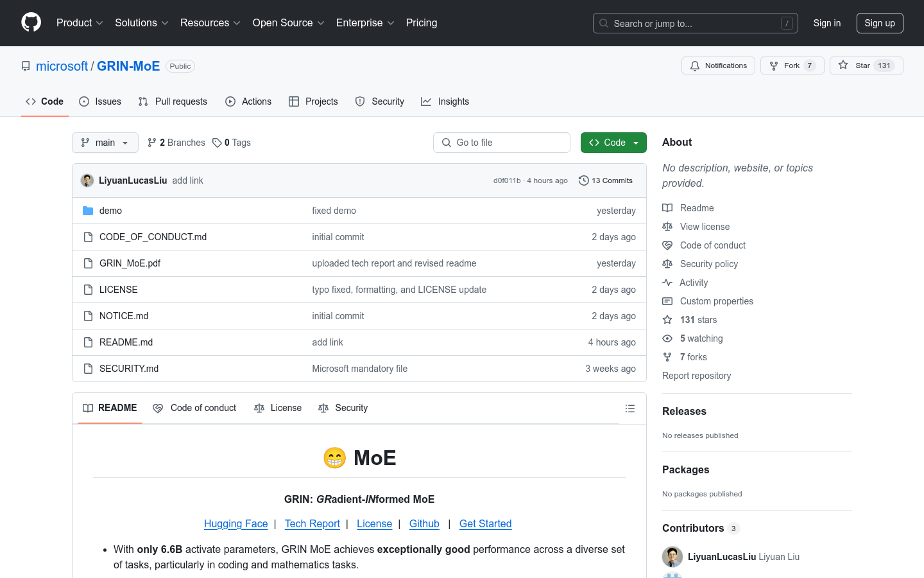Click the 5 watching eye icon

tap(667, 338)
